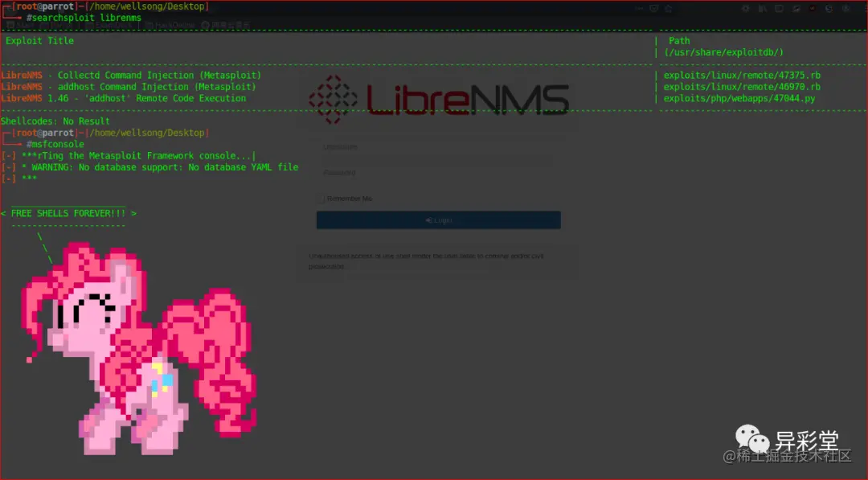868x480 pixels.
Task: Click 'addhost Command Injection (Metasploit)' line
Action: pos(129,87)
